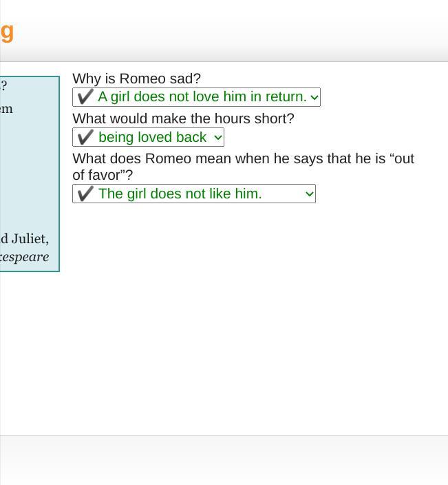
Task: Click the italic "espeare" author text
Action: click(x=24, y=257)
